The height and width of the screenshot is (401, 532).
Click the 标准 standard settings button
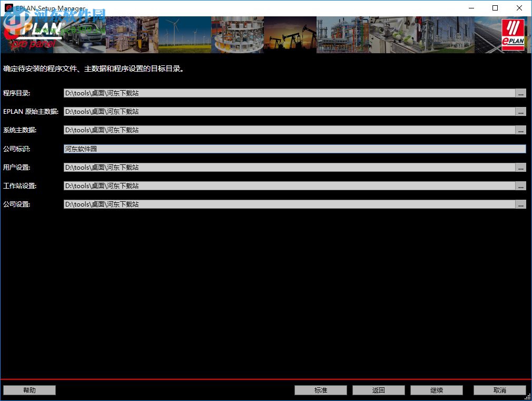point(320,390)
